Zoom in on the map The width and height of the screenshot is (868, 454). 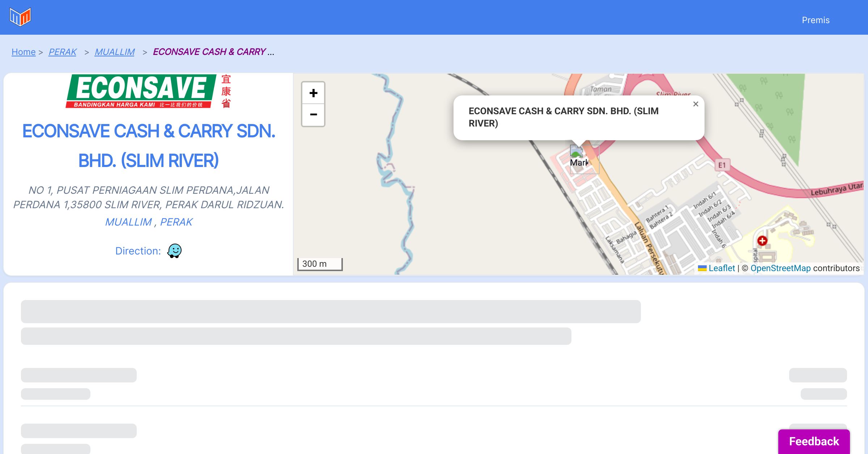(x=313, y=93)
